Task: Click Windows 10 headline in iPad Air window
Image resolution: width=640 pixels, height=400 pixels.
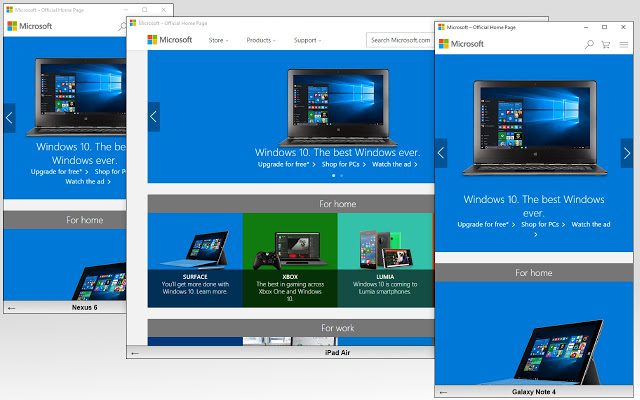Action: click(337, 153)
